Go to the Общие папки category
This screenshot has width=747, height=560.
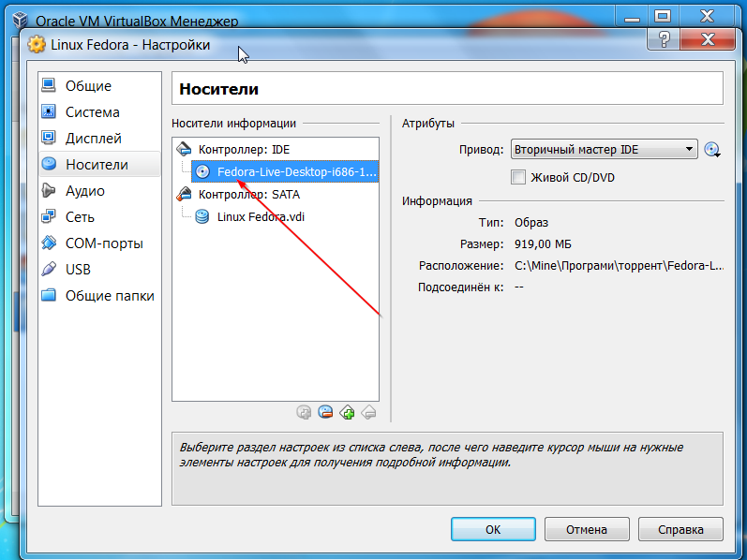pos(109,296)
